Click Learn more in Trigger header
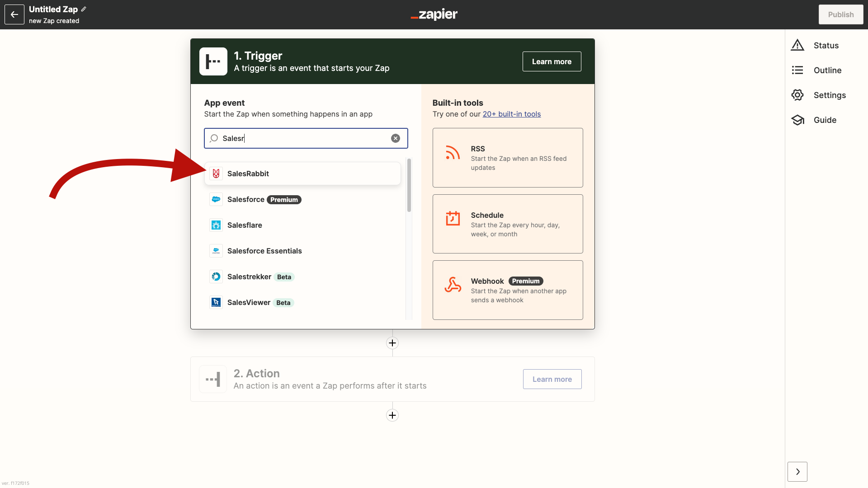This screenshot has width=868, height=488. coord(552,61)
